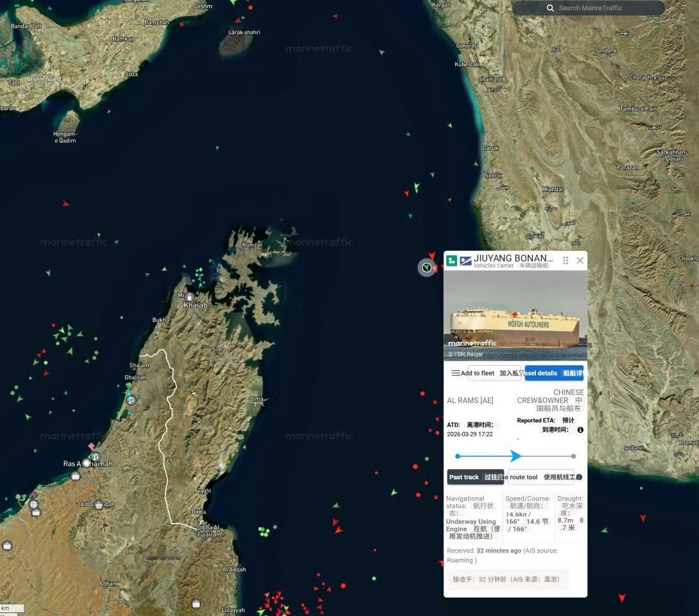Viewport: 699px width, 616px height.
Task: Click the port icon near Ad Daqdaqah
Action: click(98, 505)
